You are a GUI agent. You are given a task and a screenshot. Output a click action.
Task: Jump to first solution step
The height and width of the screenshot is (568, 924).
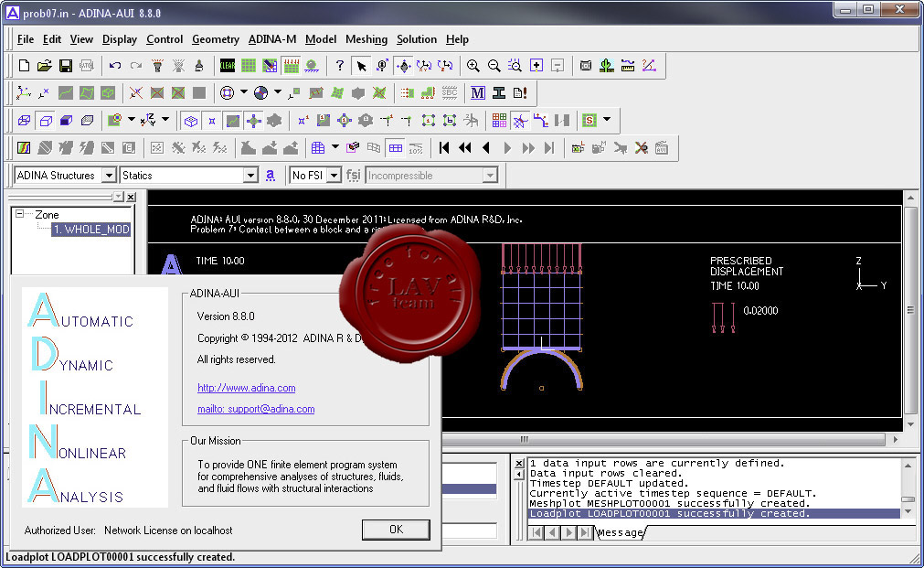(x=444, y=147)
